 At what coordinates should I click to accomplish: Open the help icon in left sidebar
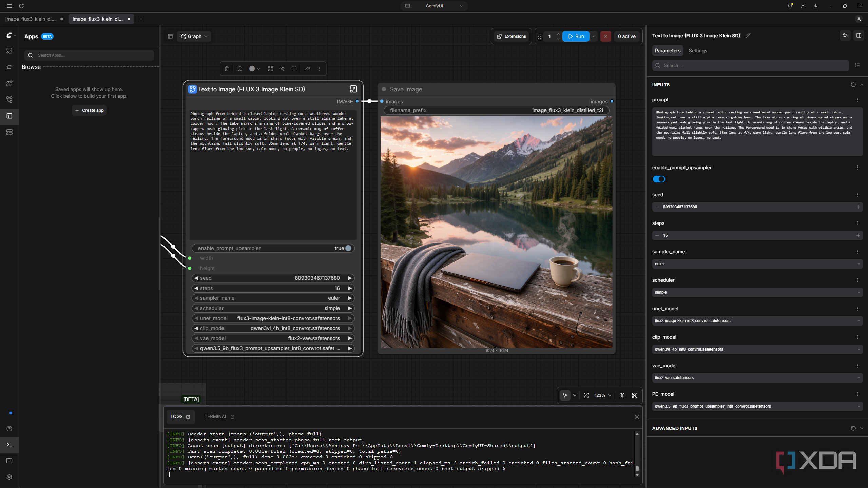click(x=9, y=429)
